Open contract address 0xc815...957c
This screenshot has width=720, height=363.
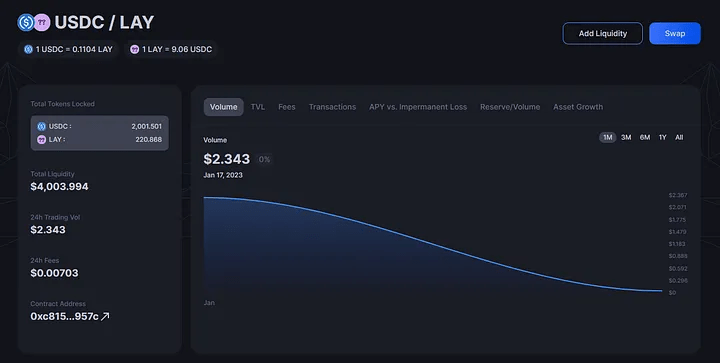point(64,316)
